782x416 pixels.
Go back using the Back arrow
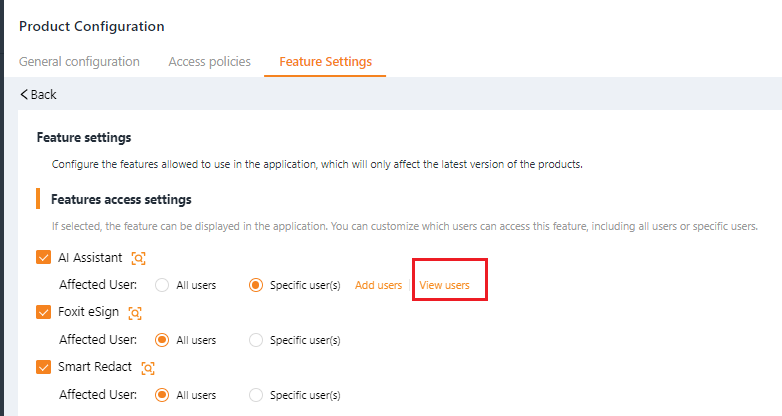[38, 94]
